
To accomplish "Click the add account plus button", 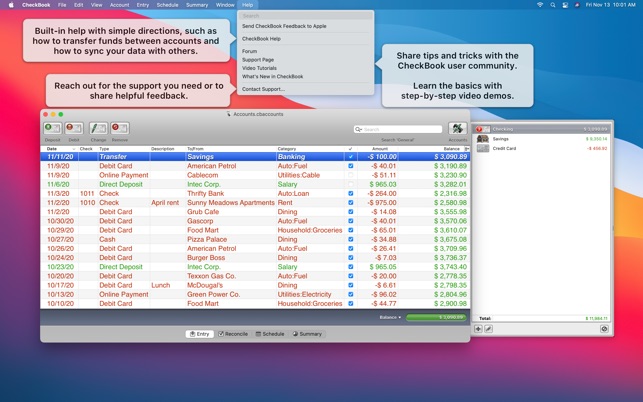I will 478,329.
